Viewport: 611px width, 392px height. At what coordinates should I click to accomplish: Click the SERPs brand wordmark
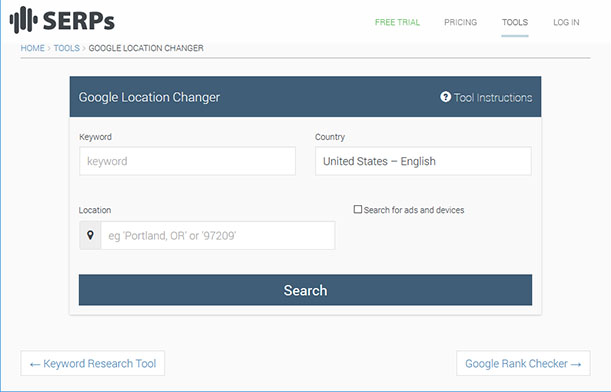[79, 21]
